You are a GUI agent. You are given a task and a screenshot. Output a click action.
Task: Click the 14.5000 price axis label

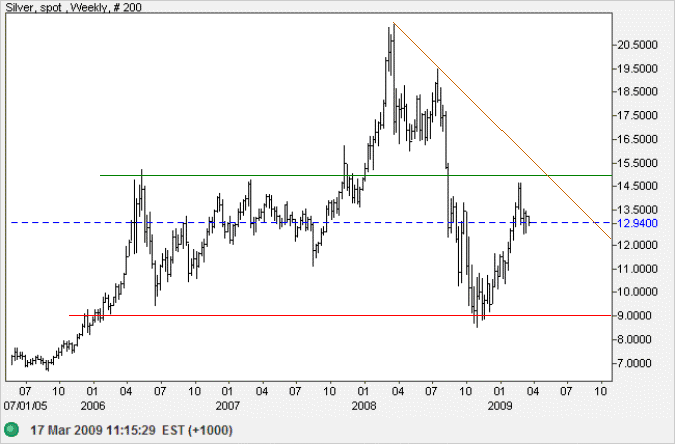pos(638,186)
